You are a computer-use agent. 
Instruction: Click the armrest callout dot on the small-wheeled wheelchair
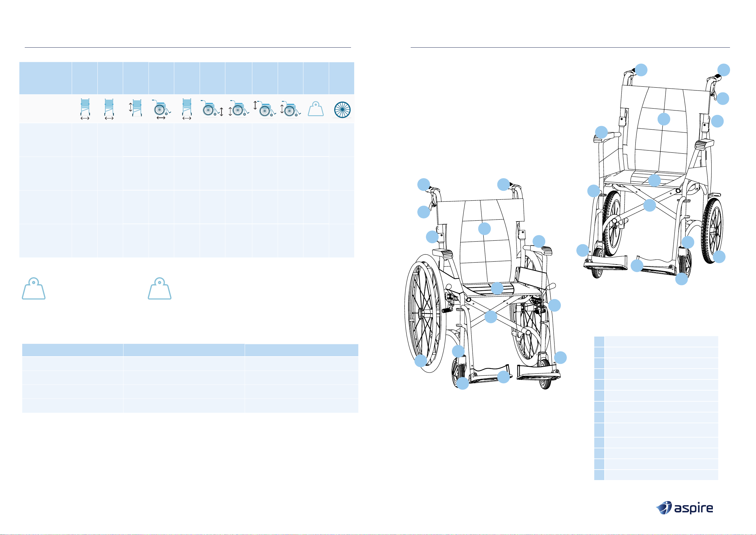point(601,132)
